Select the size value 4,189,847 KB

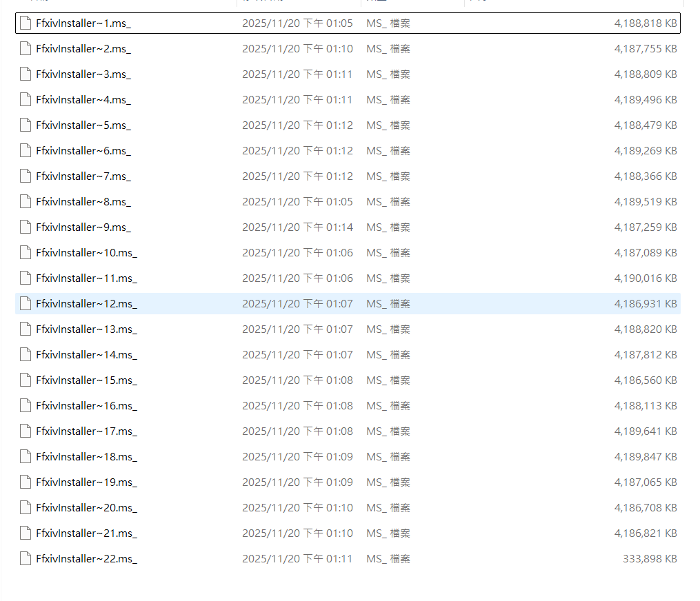coord(646,457)
